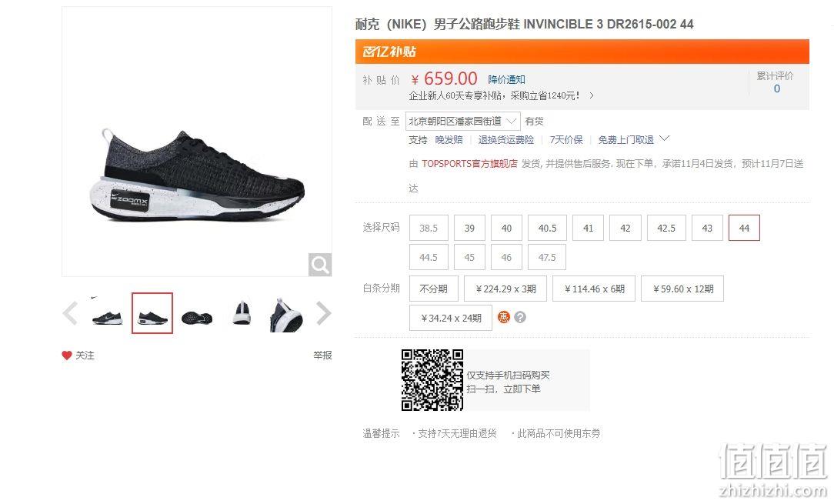
Task: Click the orange 惠 discount icon
Action: [x=503, y=317]
